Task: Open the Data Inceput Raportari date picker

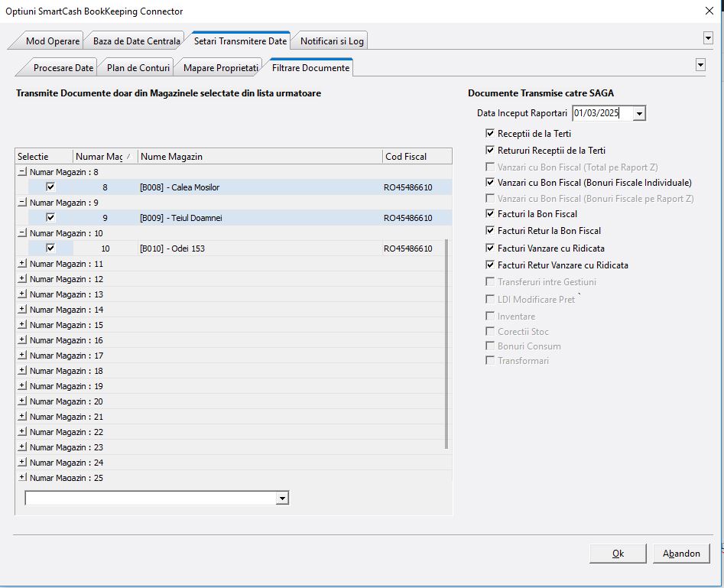Action: (x=639, y=113)
